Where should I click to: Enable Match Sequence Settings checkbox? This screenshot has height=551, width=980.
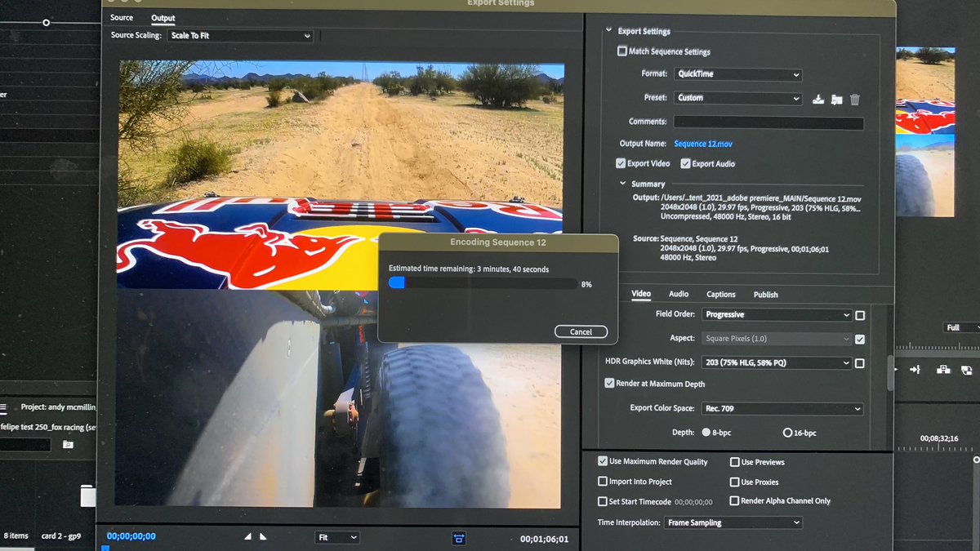(x=622, y=51)
